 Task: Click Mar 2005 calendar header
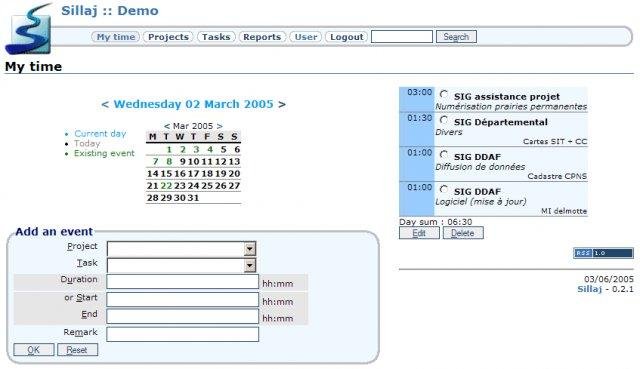click(193, 126)
